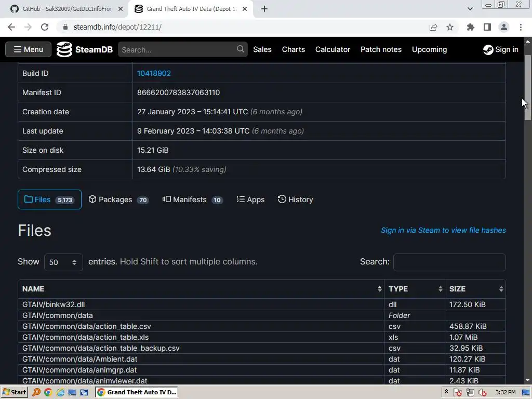Open the Upcoming page

(429, 49)
